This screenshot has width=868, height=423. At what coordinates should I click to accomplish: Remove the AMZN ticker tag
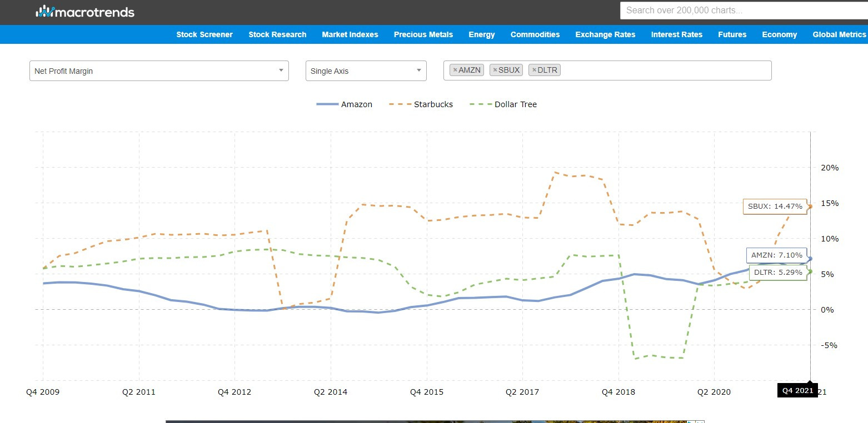tap(455, 70)
